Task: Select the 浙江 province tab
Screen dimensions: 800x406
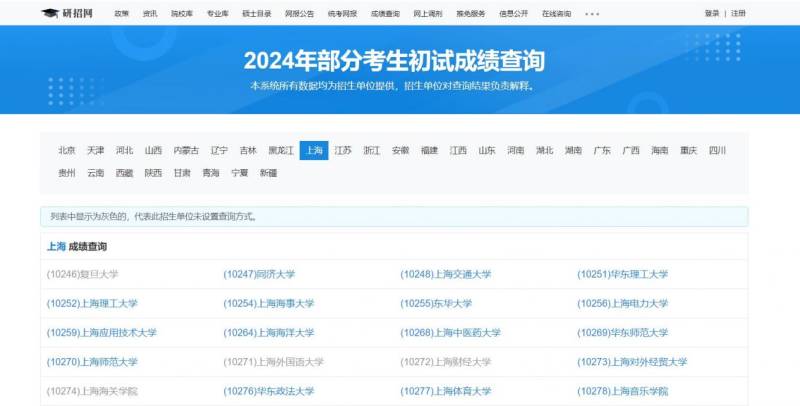Action: pos(371,150)
